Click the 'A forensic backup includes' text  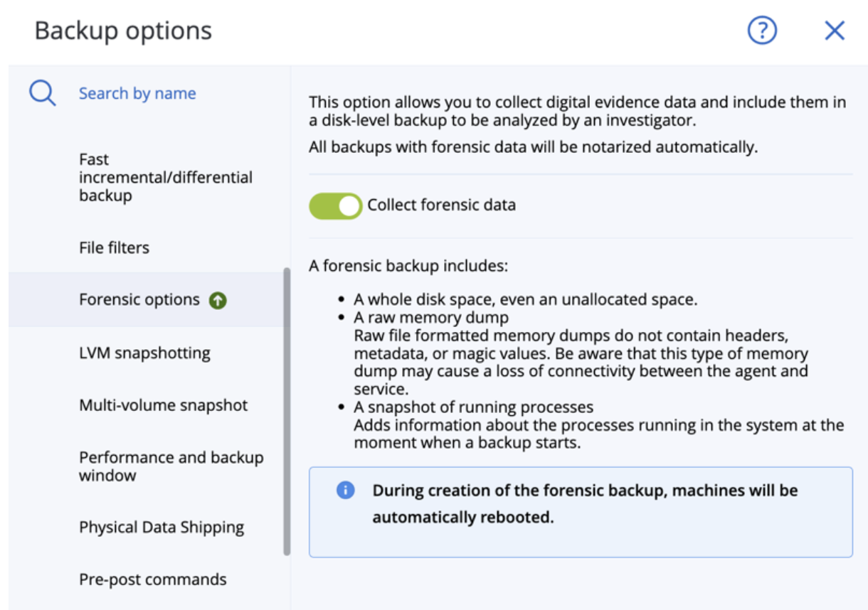click(x=408, y=267)
